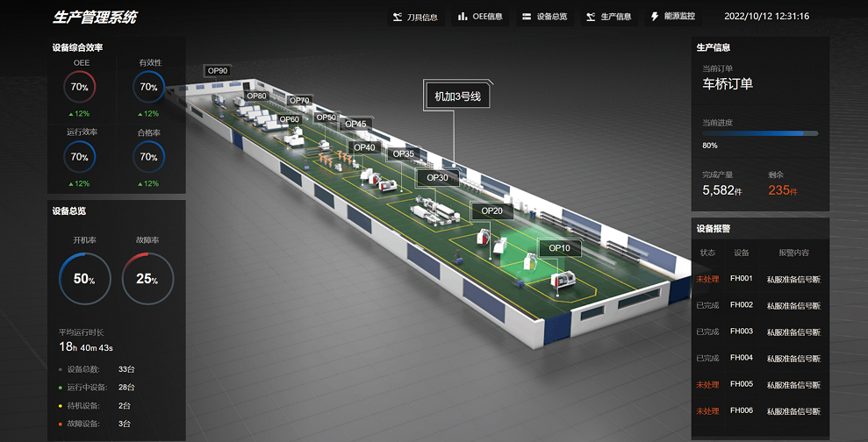868x442 pixels.
Task: Click the robot arm icon beside 生产信息
Action: click(x=591, y=17)
